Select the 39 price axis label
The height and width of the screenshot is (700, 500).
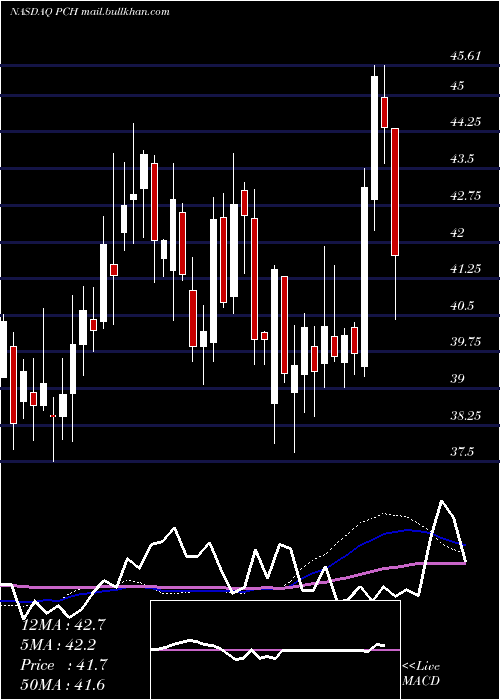[457, 379]
